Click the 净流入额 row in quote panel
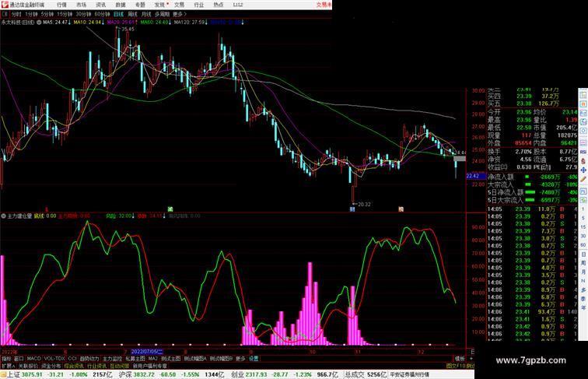Viewport: 588px width, 379px height. click(x=533, y=177)
